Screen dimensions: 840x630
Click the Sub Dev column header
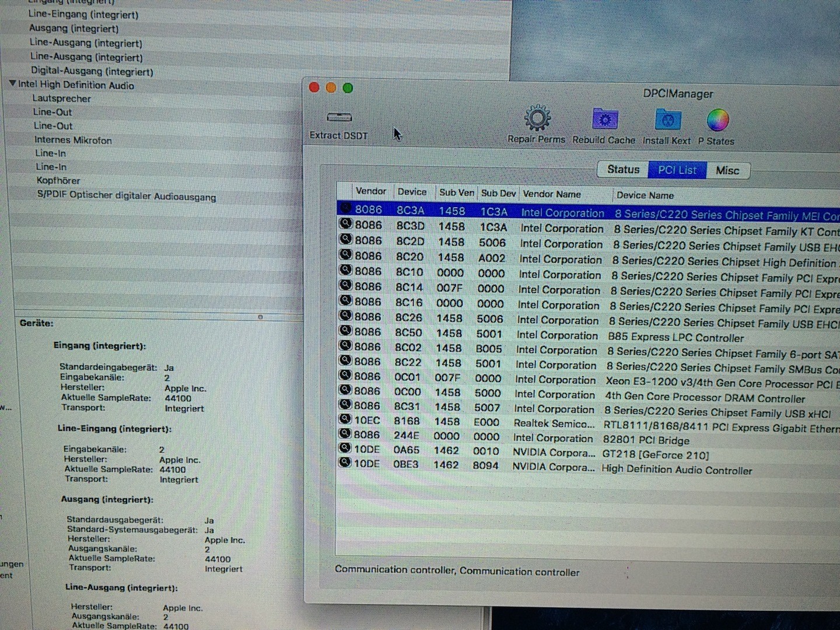click(498, 192)
